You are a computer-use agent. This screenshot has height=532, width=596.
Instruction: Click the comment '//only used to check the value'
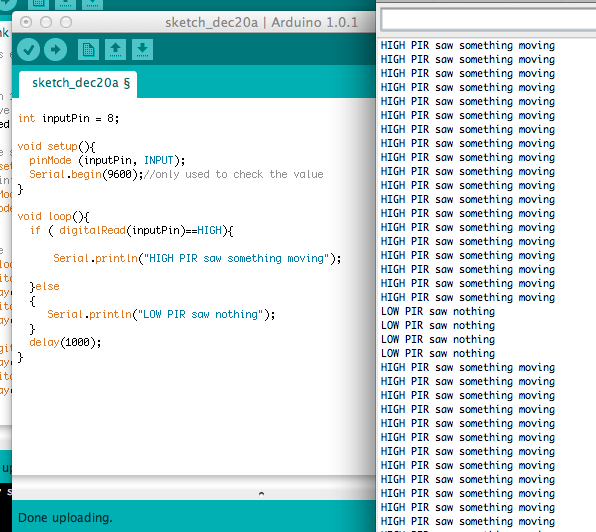[x=234, y=174]
